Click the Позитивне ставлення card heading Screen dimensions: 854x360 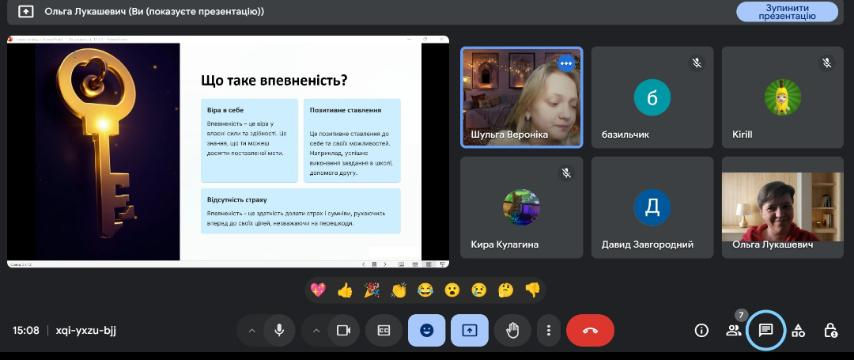coord(345,110)
